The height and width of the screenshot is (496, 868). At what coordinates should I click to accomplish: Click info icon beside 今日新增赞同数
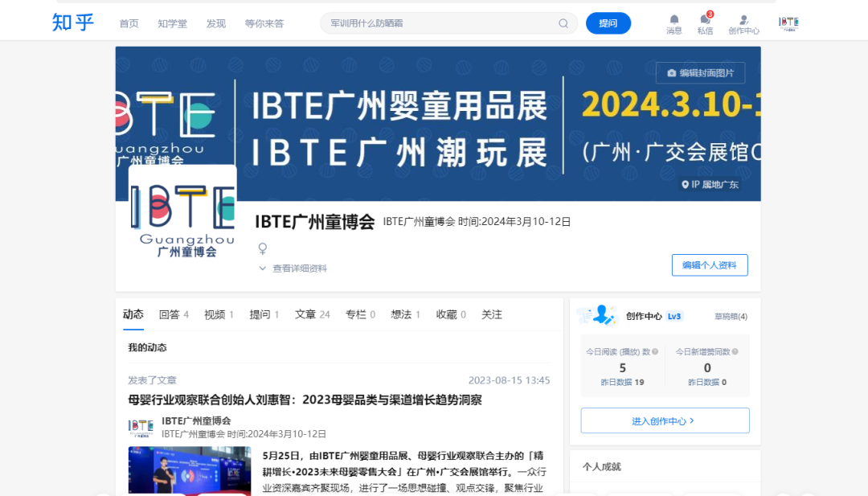point(735,351)
